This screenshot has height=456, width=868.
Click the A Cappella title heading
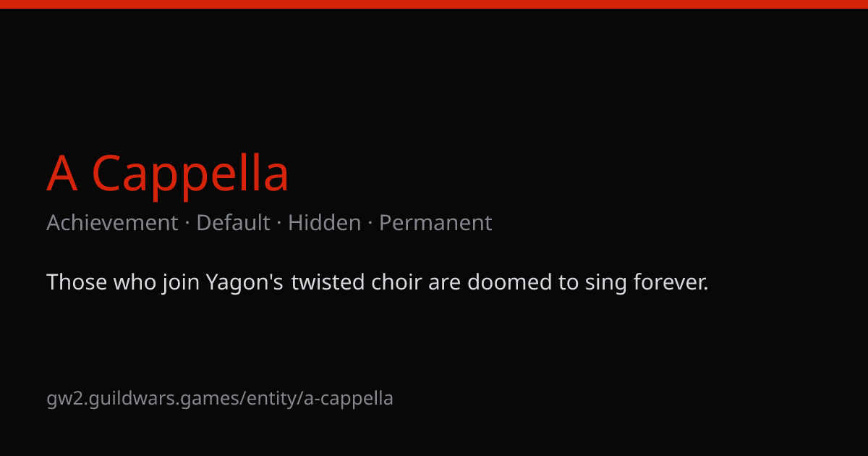click(x=168, y=174)
